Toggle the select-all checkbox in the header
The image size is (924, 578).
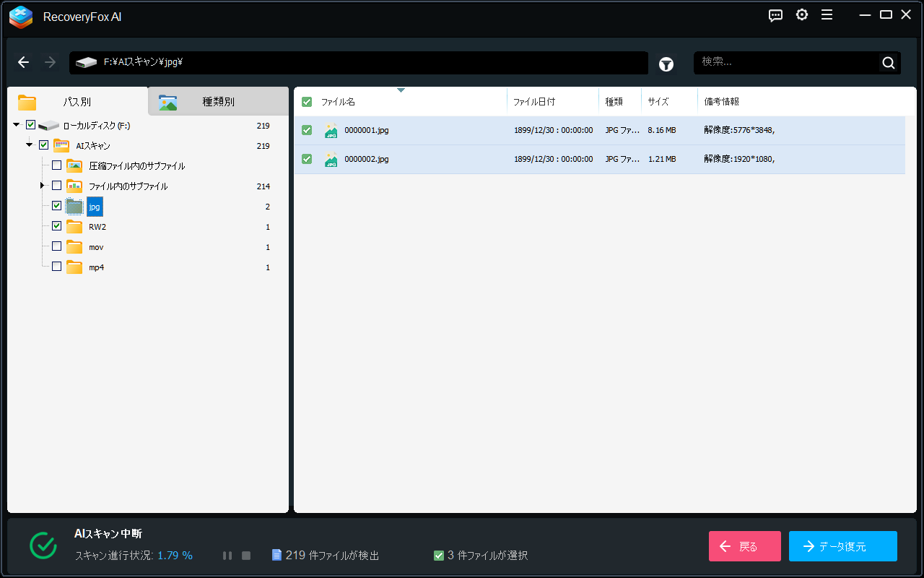pos(307,102)
